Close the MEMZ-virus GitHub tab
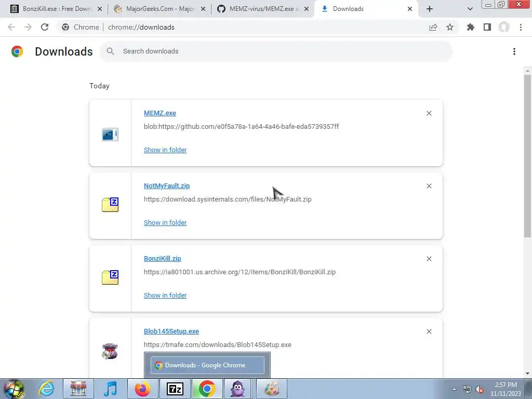Screen dimensions: 532x399 pyautogui.click(x=307, y=9)
